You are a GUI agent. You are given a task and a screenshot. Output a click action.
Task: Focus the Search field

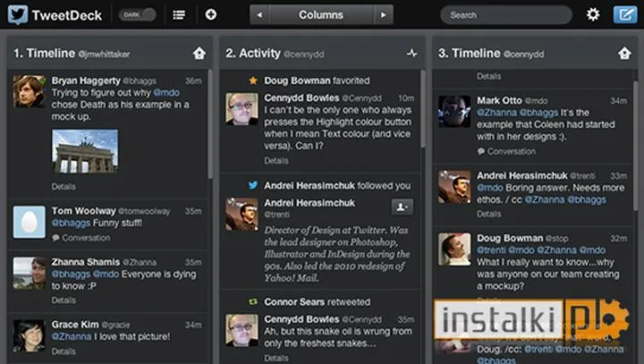coord(506,15)
